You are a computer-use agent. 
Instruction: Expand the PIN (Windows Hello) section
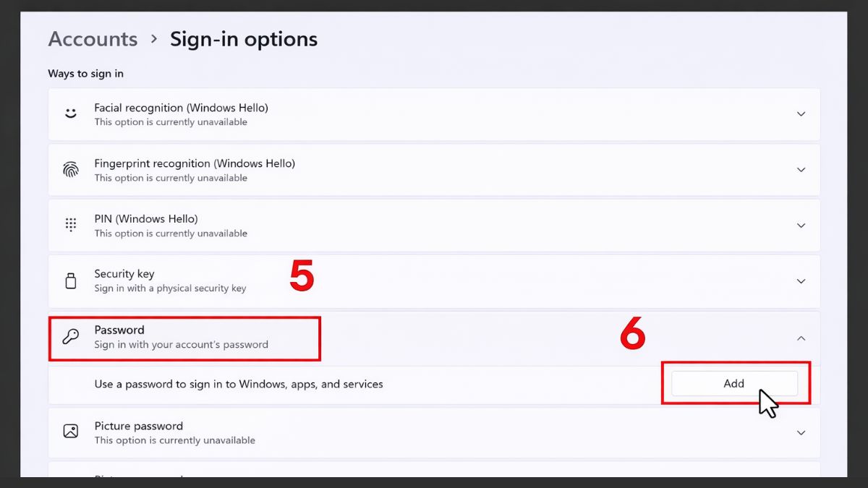tap(801, 226)
